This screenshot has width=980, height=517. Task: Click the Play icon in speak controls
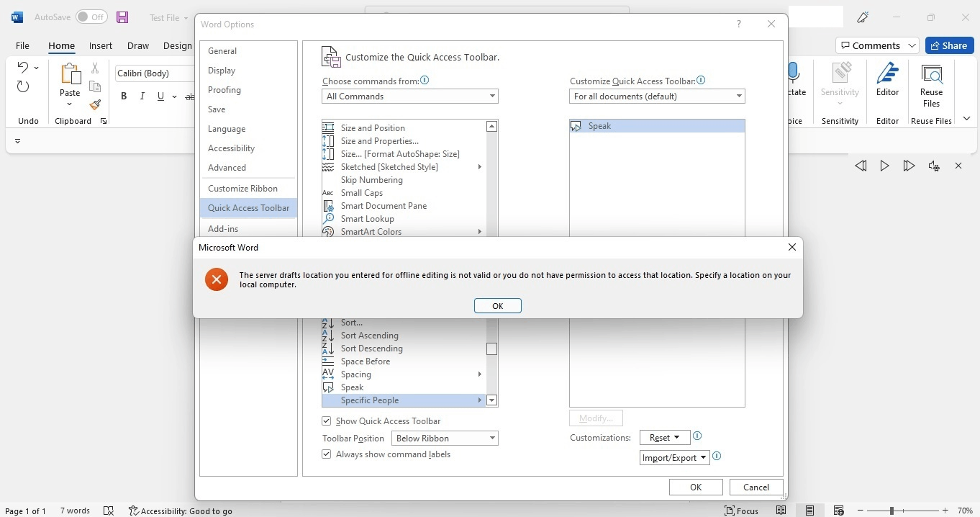884,166
